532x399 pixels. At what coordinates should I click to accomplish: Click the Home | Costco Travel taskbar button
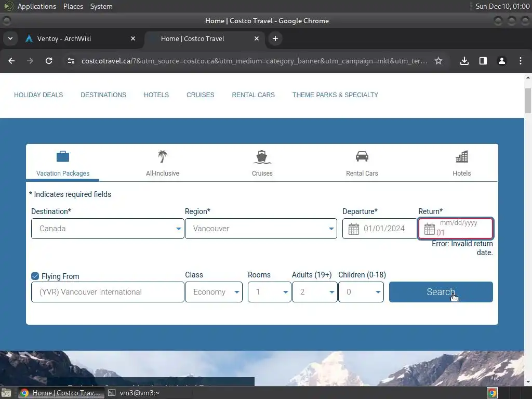(x=61, y=393)
